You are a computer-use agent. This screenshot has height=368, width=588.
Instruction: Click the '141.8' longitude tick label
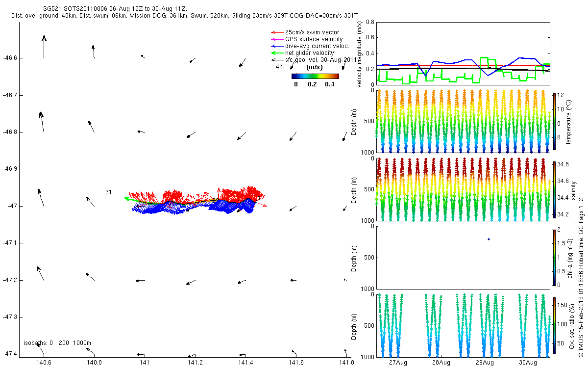click(x=346, y=363)
